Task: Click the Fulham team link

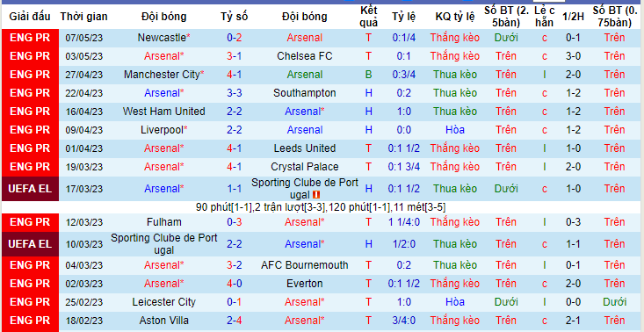Action: click(x=164, y=222)
